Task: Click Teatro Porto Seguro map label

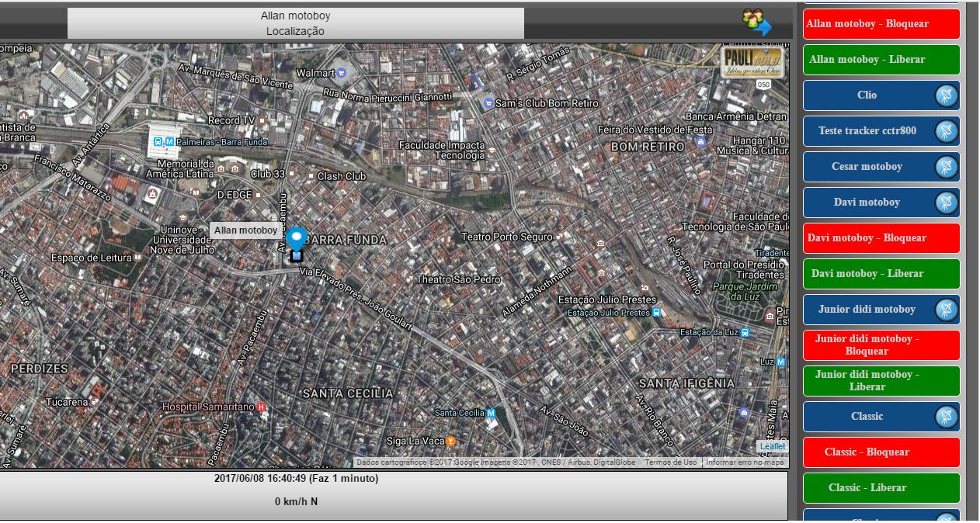Action: click(x=506, y=237)
